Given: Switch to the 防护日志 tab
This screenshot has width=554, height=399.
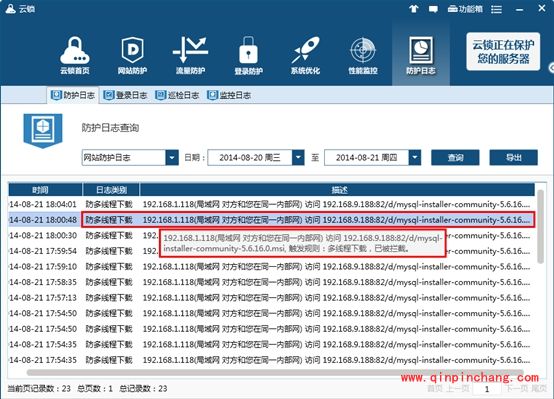Looking at the screenshot, I should (x=73, y=95).
